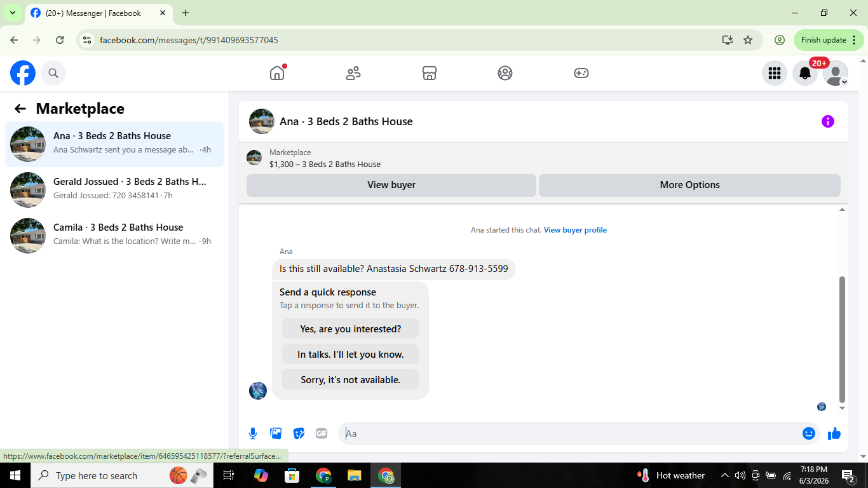Open Task View on the taskbar
Screen dimensions: 868x488
click(x=229, y=475)
